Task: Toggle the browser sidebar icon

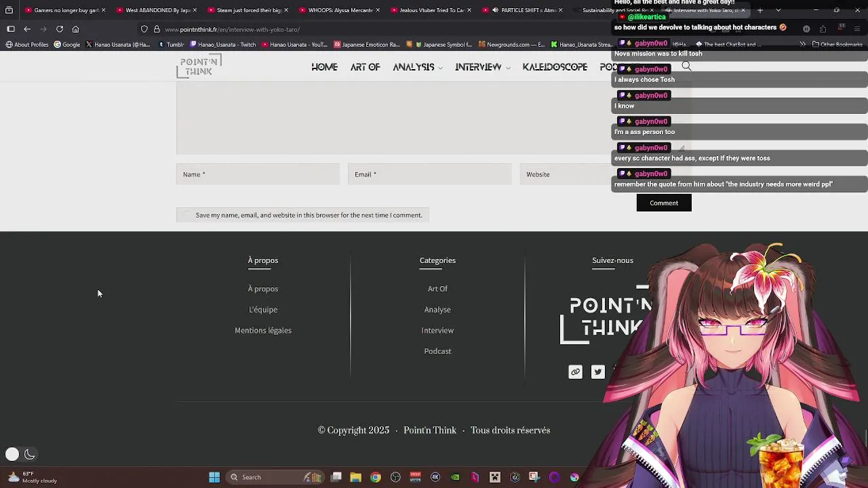Action: [11, 29]
